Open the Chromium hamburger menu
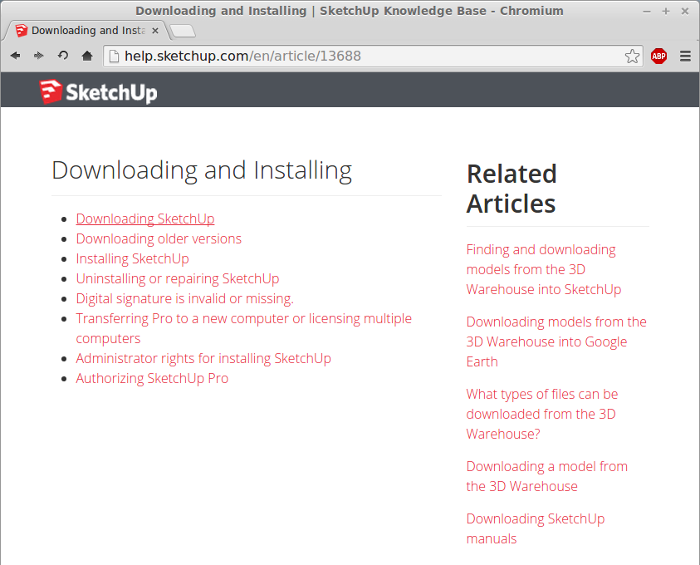This screenshot has height=565, width=700. pyautogui.click(x=685, y=56)
